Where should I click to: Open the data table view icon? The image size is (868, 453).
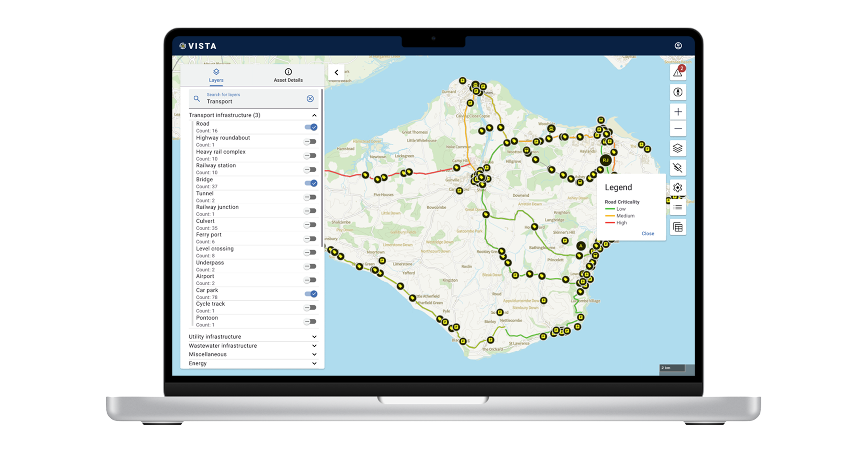tap(677, 227)
